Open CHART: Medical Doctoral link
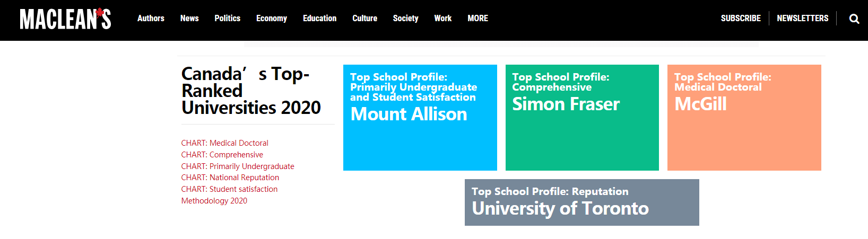 point(225,143)
